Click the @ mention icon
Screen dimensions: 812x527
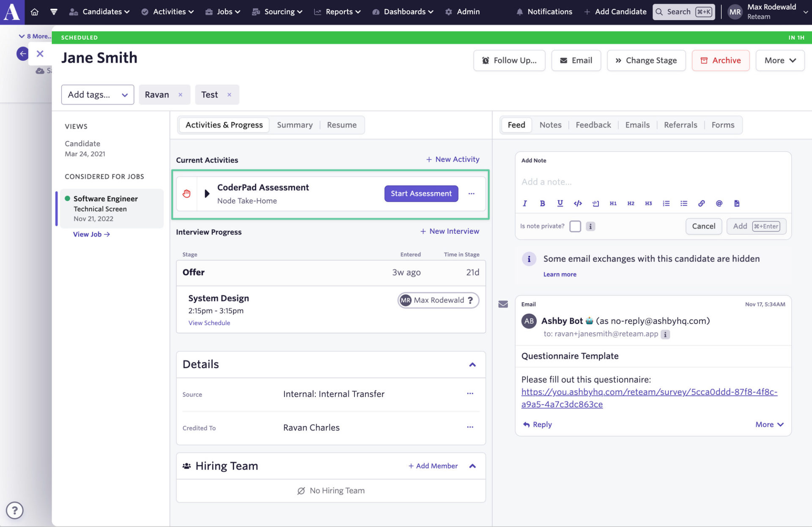719,204
